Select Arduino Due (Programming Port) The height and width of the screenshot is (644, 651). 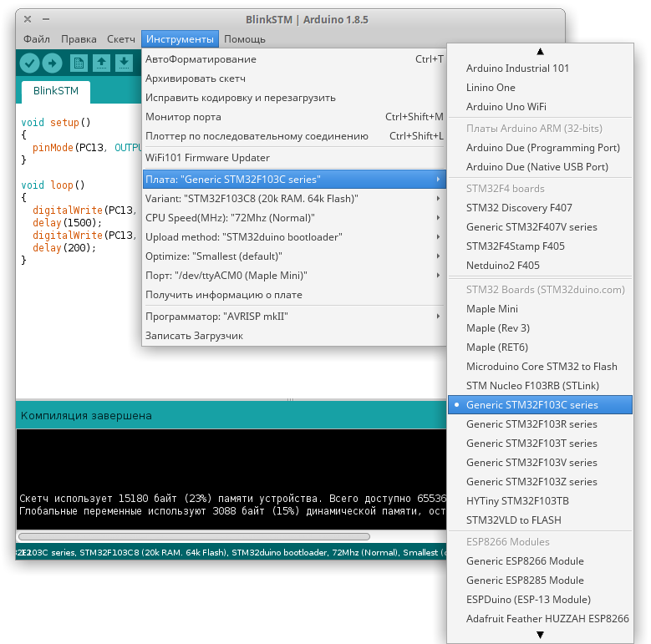[x=540, y=148]
